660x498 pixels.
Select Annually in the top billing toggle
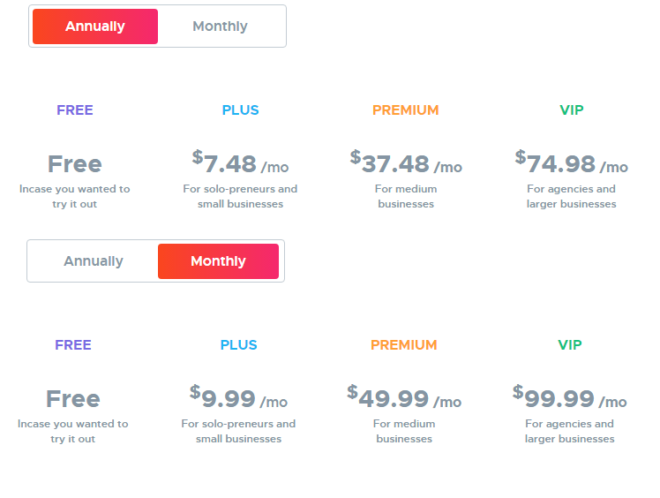95,27
